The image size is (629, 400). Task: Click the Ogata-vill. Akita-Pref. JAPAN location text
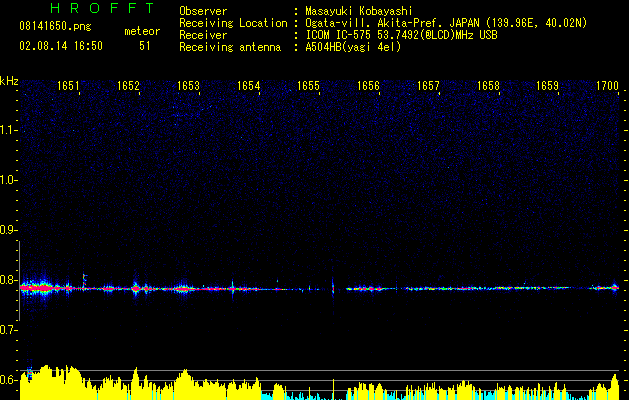coord(446,23)
